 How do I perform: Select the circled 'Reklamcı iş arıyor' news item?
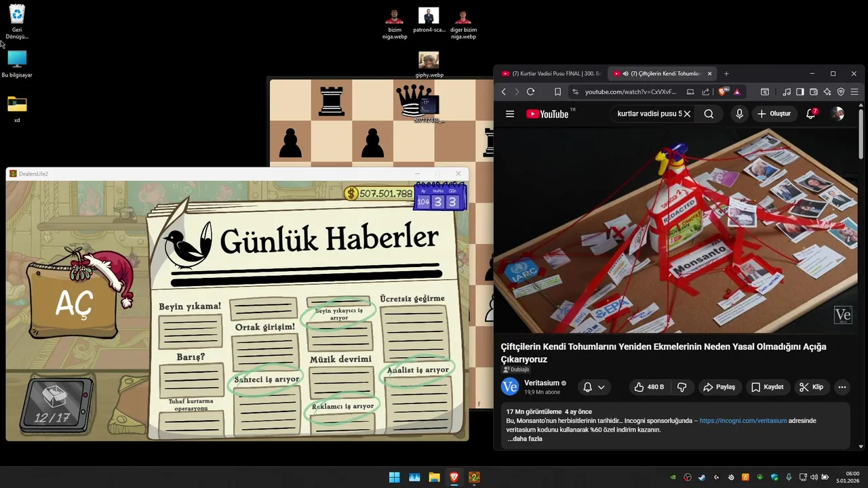coord(342,407)
